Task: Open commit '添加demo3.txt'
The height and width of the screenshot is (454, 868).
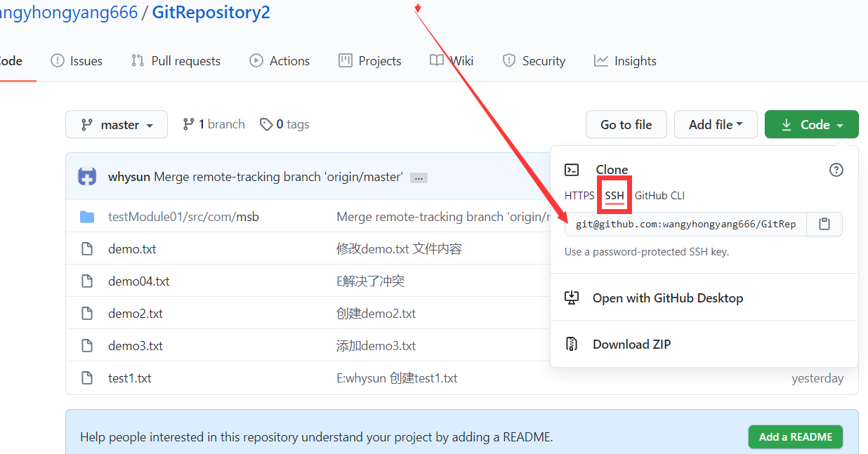Action: [376, 346]
